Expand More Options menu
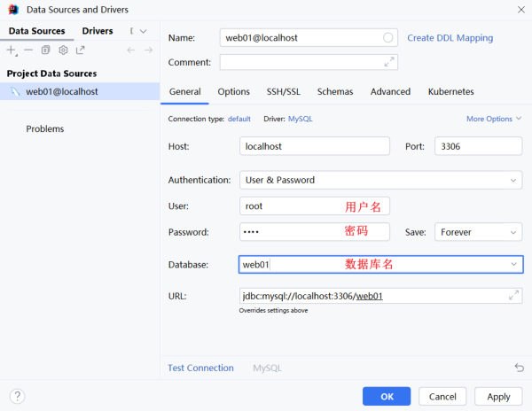Image resolution: width=532 pixels, height=411 pixels. [x=494, y=119]
